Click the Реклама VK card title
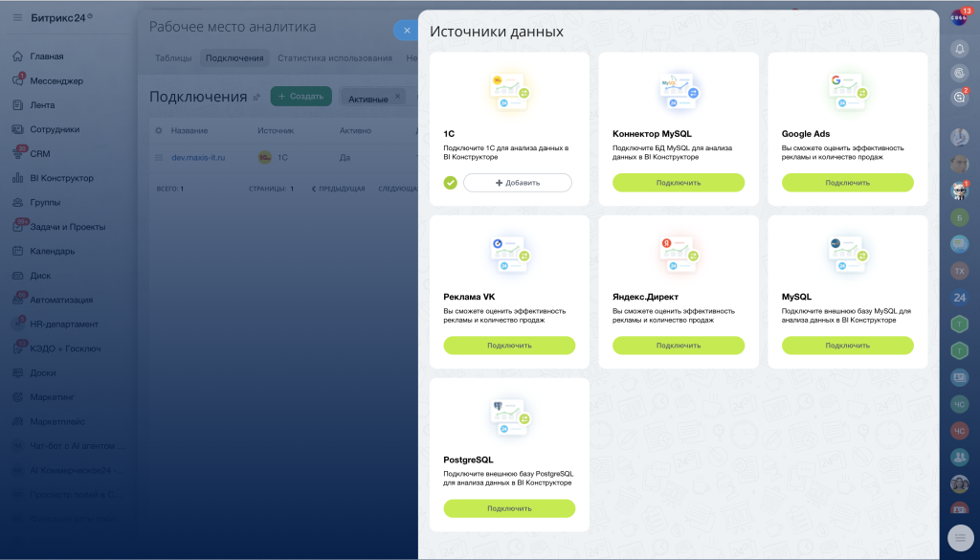The width and height of the screenshot is (980, 560). click(x=469, y=297)
